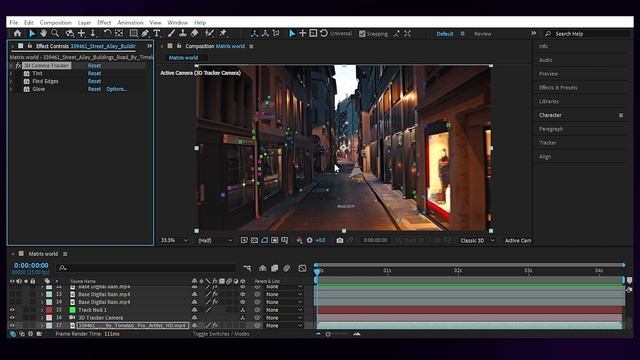Reset the Tint effect
Image resolution: width=640 pixels, height=360 pixels.
point(94,73)
